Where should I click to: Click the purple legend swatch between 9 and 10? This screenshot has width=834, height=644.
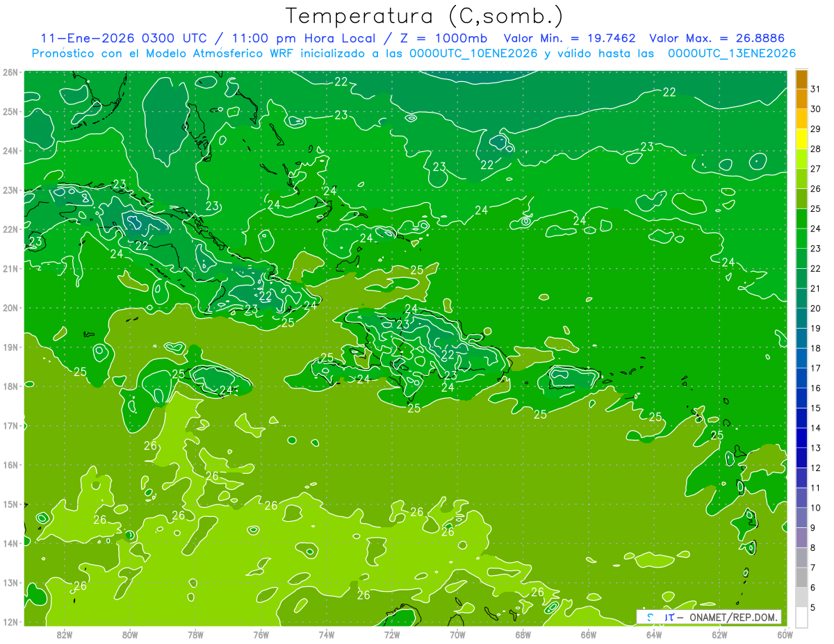pyautogui.click(x=801, y=518)
